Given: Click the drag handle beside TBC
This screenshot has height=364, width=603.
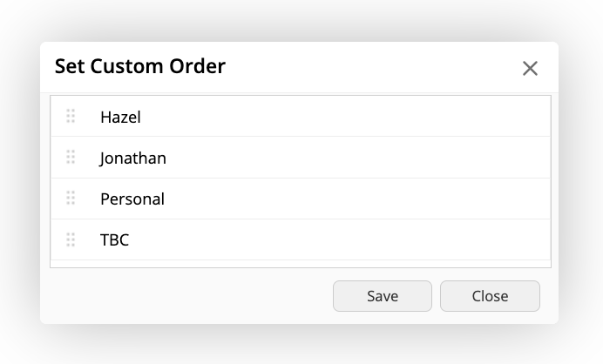Looking at the screenshot, I should [x=71, y=239].
